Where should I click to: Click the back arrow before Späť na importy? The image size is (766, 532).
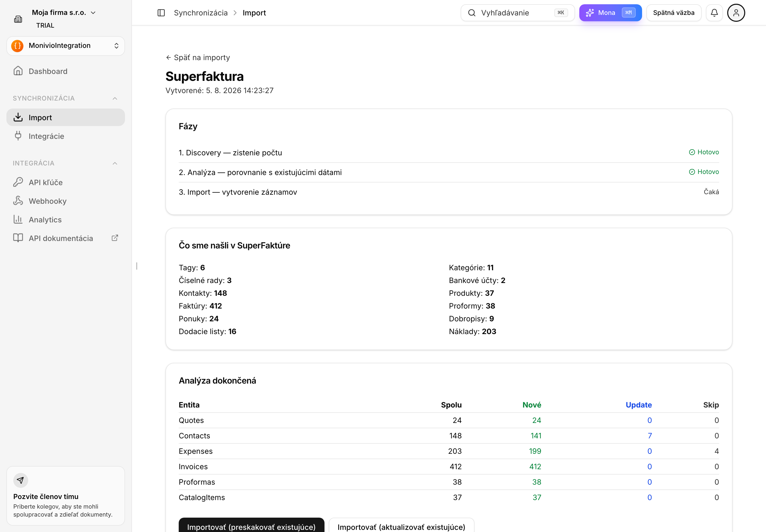coord(168,58)
